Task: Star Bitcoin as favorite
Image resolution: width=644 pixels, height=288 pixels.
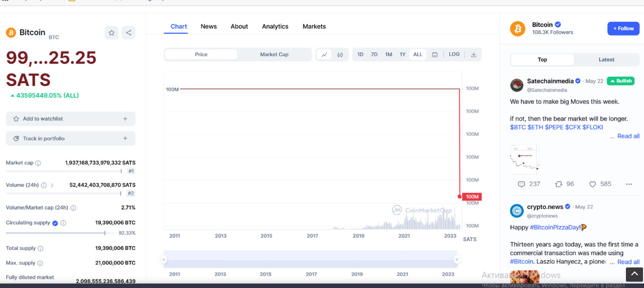Action: pos(112,33)
